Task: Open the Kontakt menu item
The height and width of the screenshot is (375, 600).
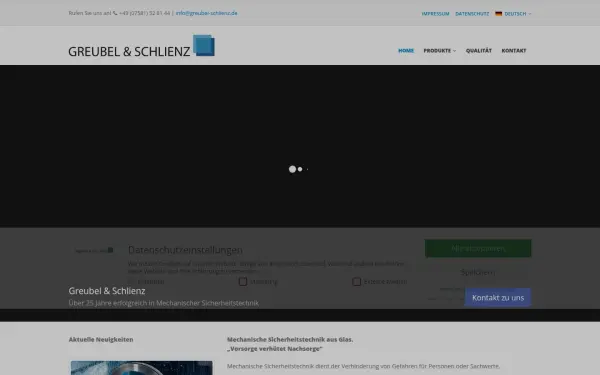Action: 514,51
